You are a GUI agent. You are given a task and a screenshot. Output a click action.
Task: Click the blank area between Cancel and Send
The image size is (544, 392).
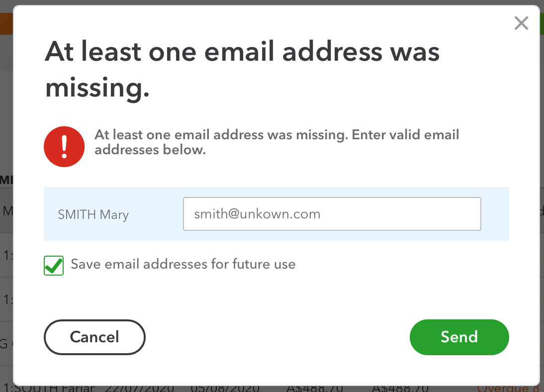click(276, 337)
